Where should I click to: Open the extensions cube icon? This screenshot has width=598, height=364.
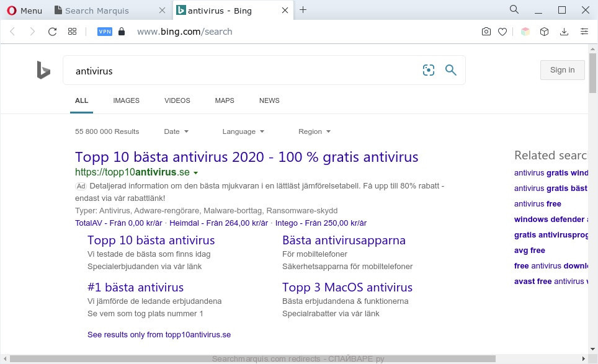click(x=544, y=32)
